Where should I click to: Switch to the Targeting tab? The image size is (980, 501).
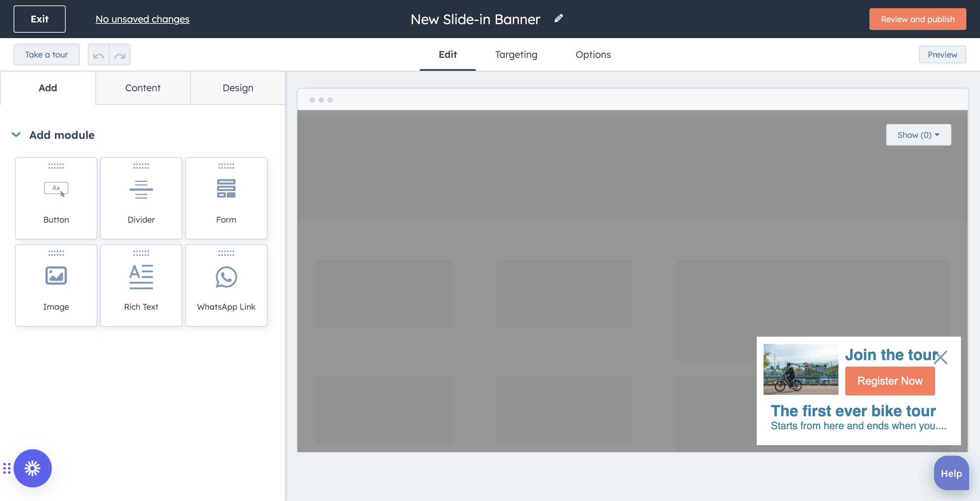click(516, 54)
